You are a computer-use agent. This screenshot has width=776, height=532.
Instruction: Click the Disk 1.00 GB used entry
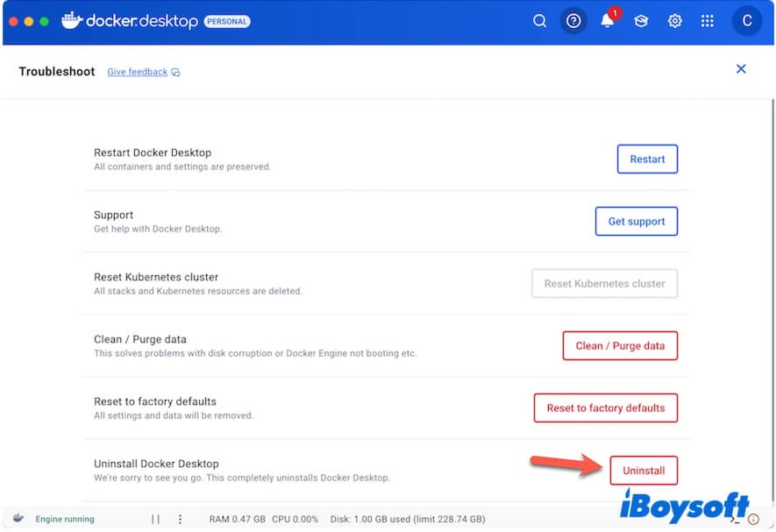coord(408,519)
